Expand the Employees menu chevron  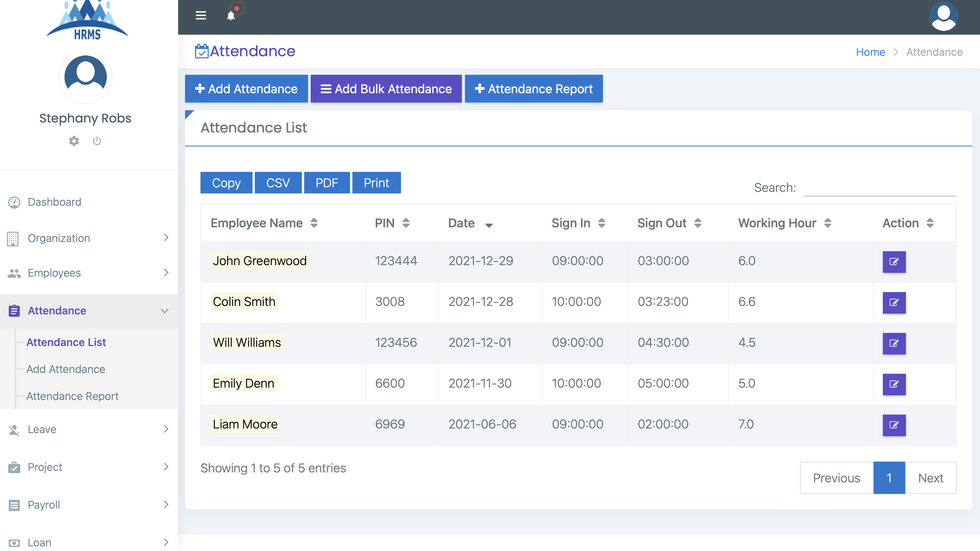point(166,273)
